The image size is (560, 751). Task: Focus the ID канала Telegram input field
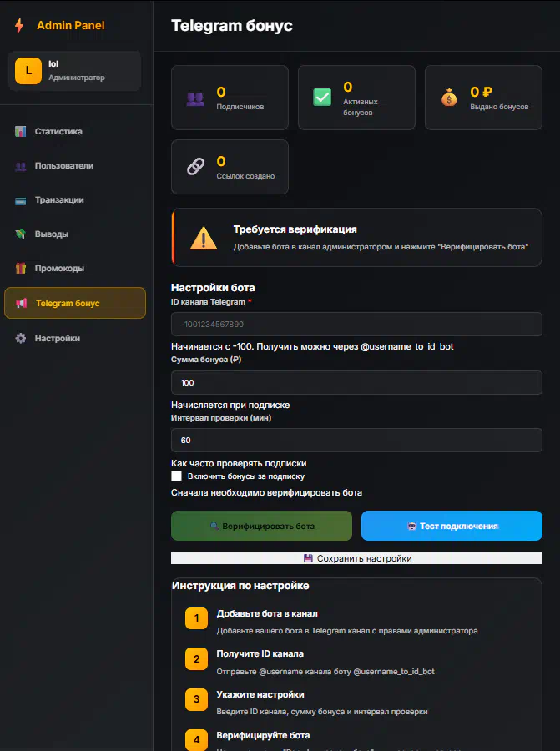[356, 324]
